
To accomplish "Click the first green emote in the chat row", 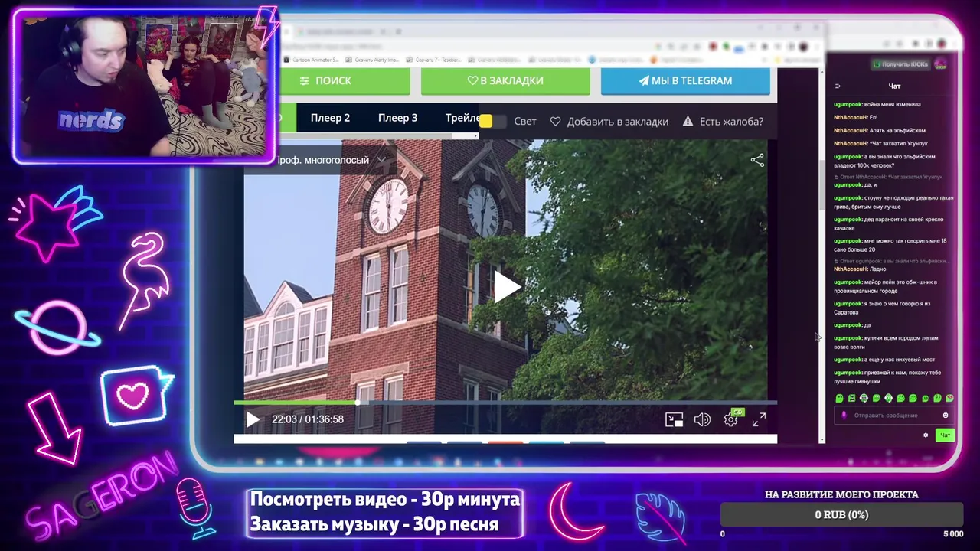I will pyautogui.click(x=839, y=398).
